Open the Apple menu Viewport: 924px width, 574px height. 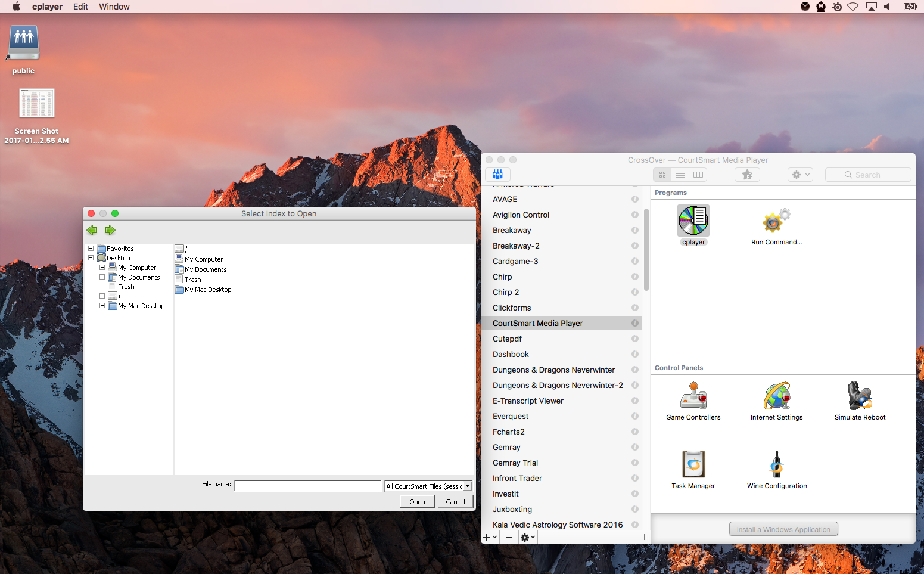click(x=16, y=7)
